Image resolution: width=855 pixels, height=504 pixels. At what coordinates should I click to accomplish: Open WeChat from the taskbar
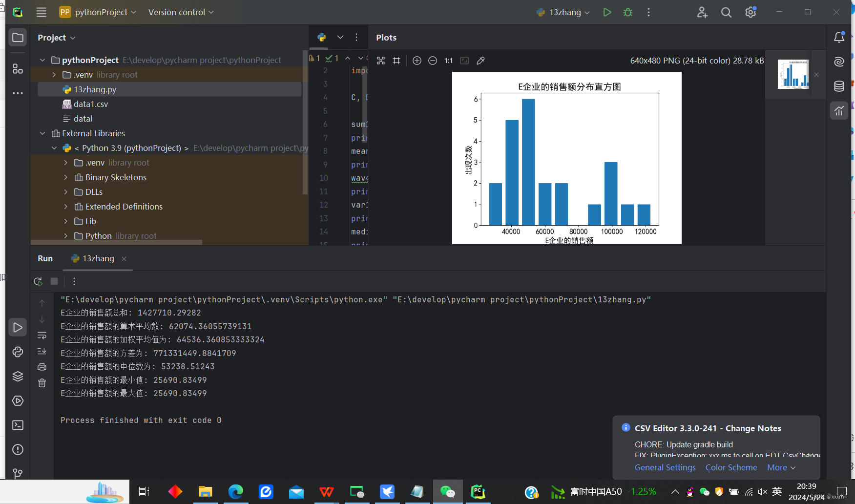pyautogui.click(x=448, y=491)
